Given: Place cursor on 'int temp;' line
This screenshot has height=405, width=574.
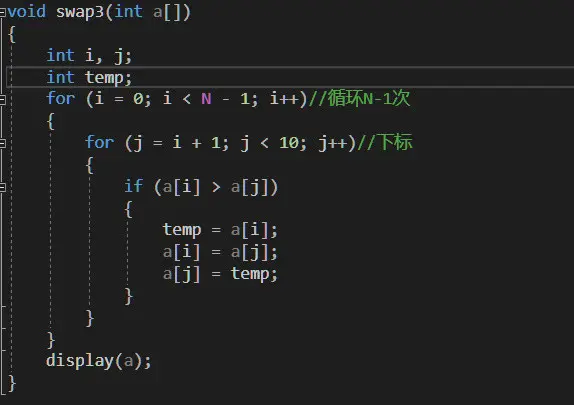Looking at the screenshot, I should 89,78.
